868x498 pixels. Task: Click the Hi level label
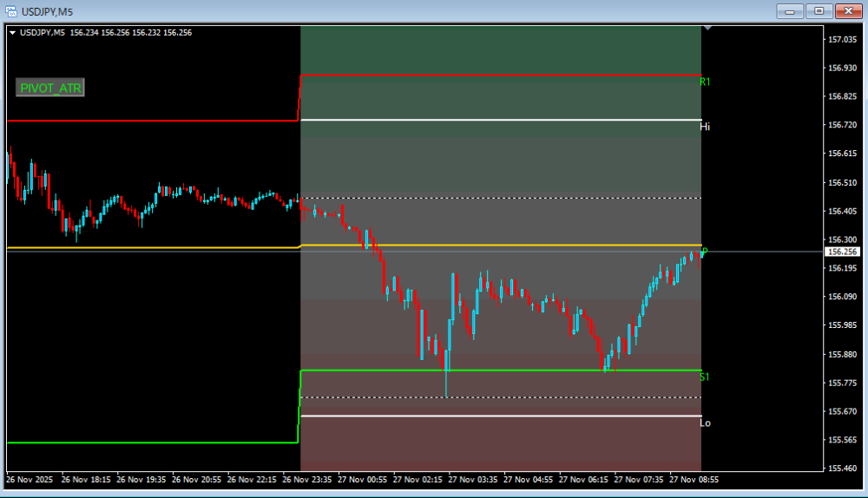[x=705, y=127]
